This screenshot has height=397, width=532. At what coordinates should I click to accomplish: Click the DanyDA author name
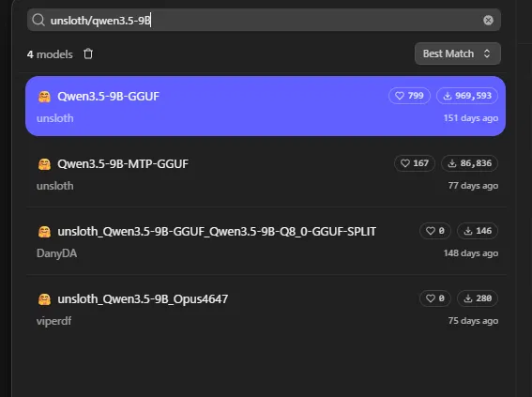(x=56, y=253)
